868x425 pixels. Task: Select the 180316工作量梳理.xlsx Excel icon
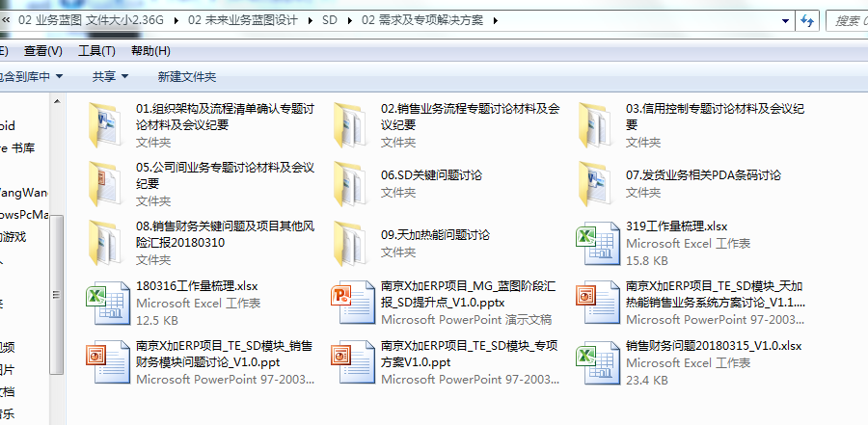click(x=106, y=303)
